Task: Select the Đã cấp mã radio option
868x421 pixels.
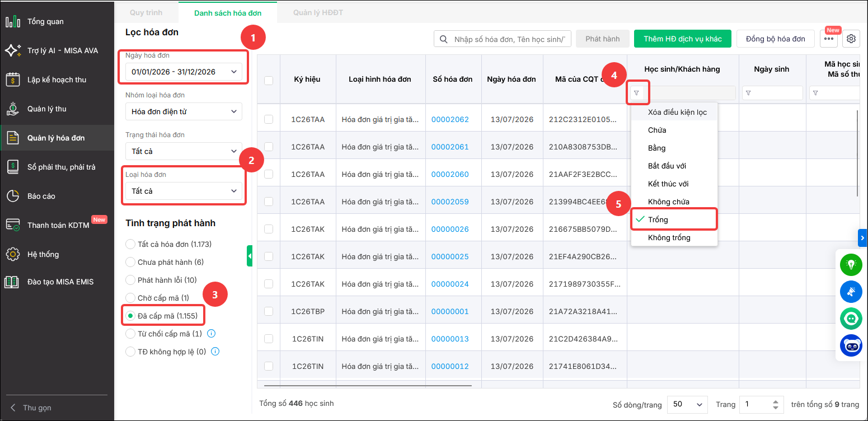Action: point(130,316)
